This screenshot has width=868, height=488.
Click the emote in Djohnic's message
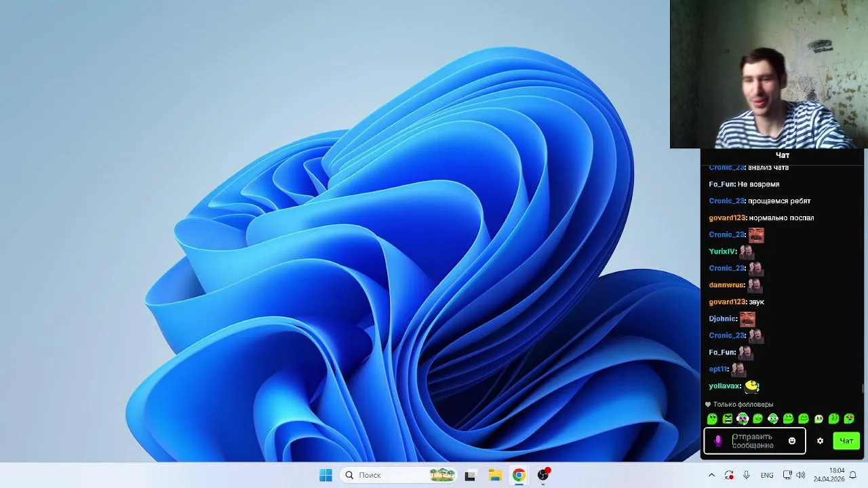747,319
